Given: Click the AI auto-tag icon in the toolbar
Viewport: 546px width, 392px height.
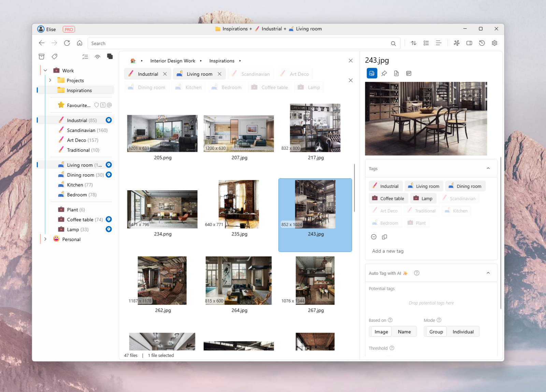Looking at the screenshot, I should pos(457,43).
